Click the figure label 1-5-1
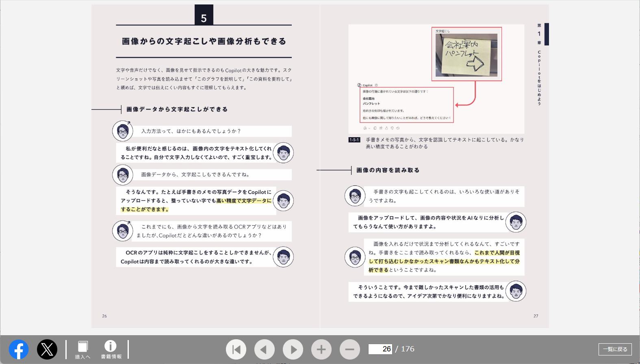Image resolution: width=640 pixels, height=364 pixels. tap(354, 140)
